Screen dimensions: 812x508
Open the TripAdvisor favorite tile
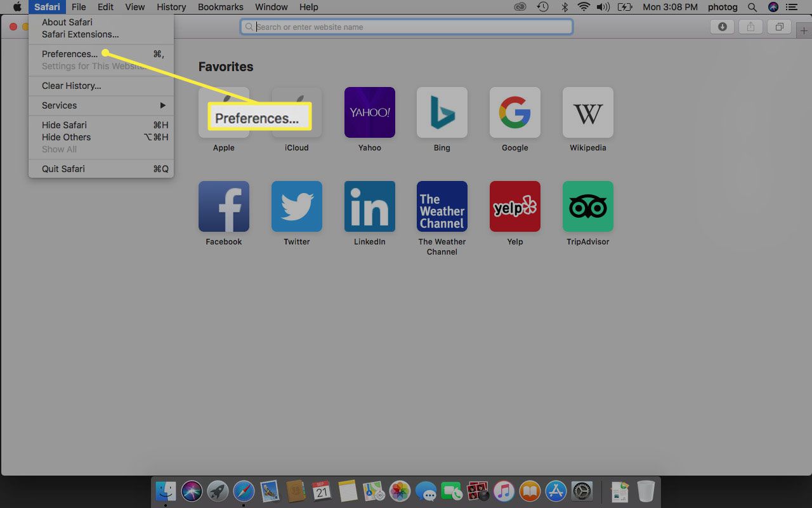click(588, 206)
